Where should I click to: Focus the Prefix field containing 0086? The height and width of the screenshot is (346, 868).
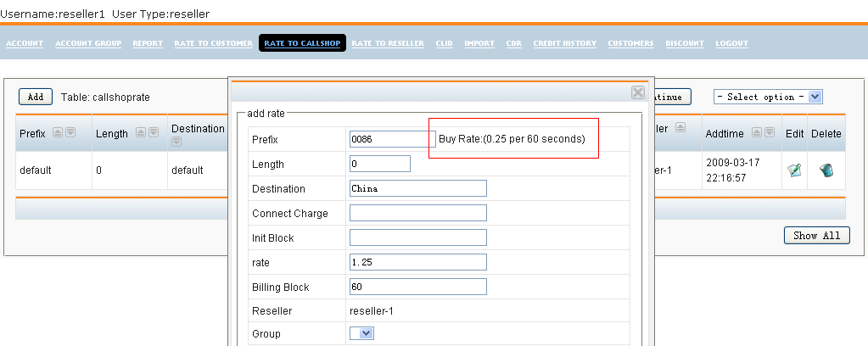[393, 139]
